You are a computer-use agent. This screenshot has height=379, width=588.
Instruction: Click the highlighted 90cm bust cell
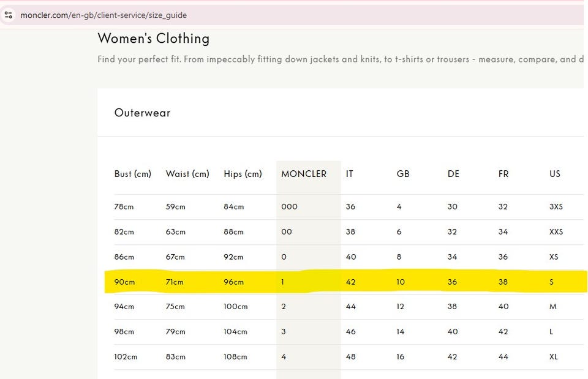click(124, 282)
